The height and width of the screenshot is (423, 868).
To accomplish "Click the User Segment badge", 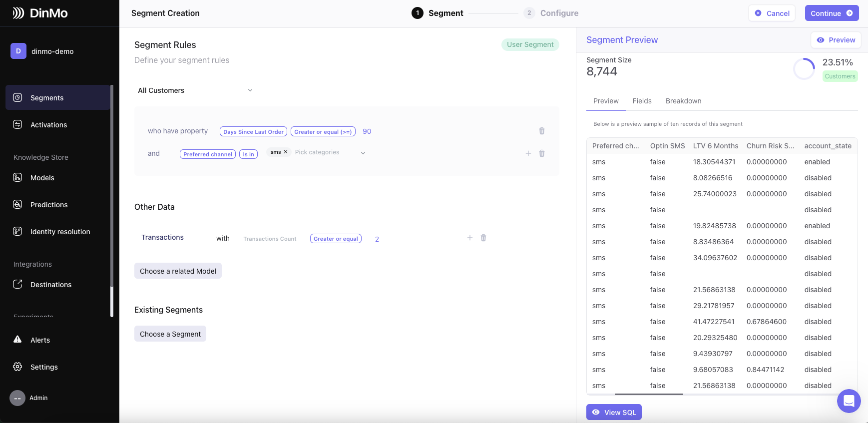I will 530,44.
